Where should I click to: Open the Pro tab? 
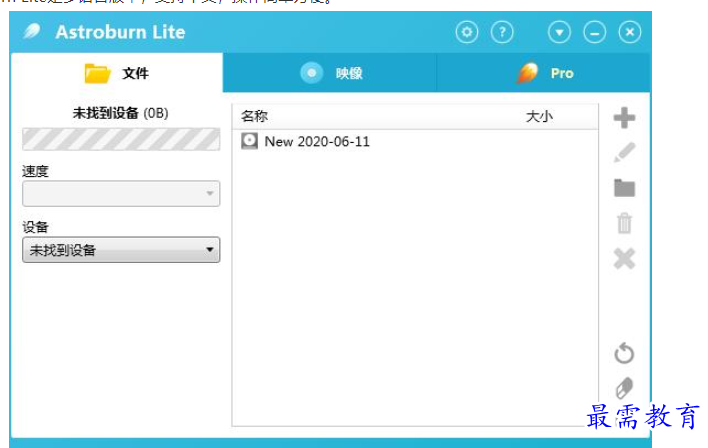544,73
